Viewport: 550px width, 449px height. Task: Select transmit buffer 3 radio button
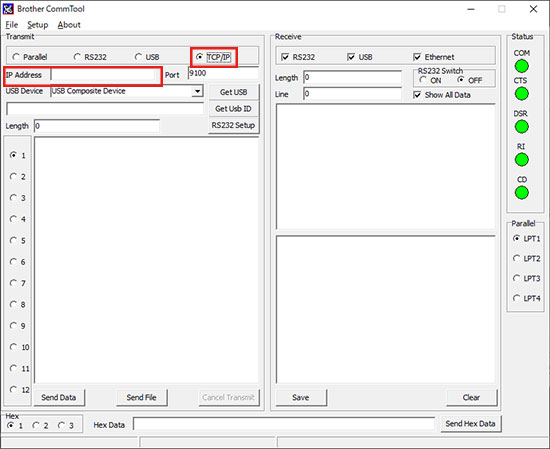point(13,197)
